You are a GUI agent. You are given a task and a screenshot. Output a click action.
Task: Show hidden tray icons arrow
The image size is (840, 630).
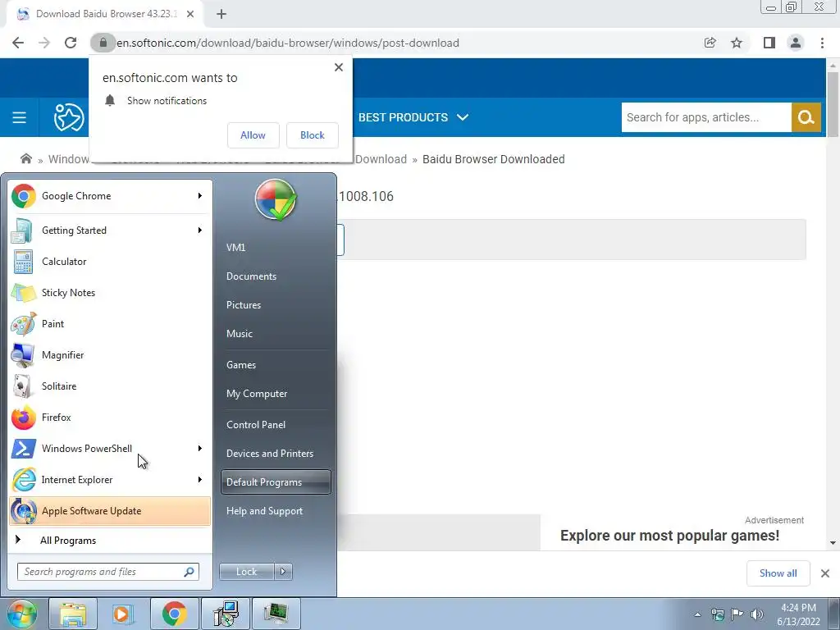[697, 614]
